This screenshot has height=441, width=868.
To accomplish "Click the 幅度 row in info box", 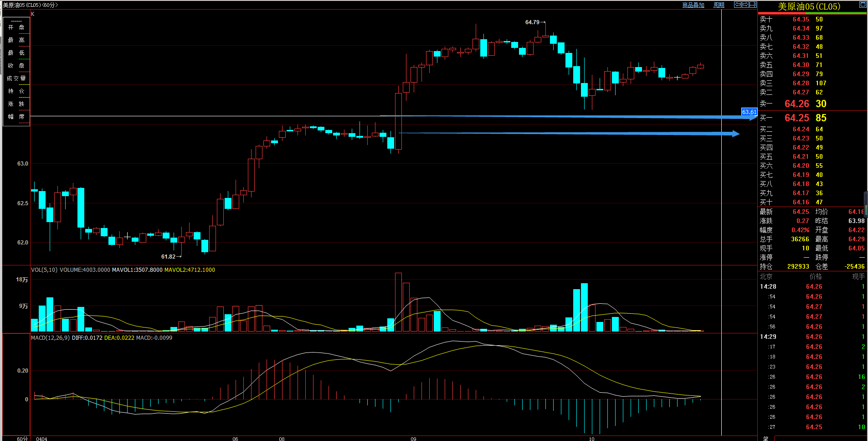I will pos(16,117).
